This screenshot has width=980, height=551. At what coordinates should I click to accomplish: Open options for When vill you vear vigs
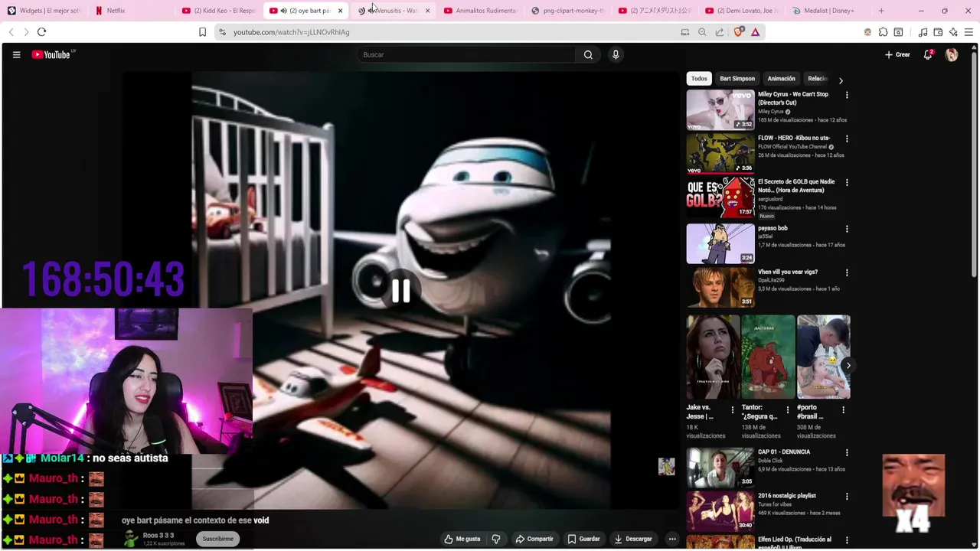point(847,272)
